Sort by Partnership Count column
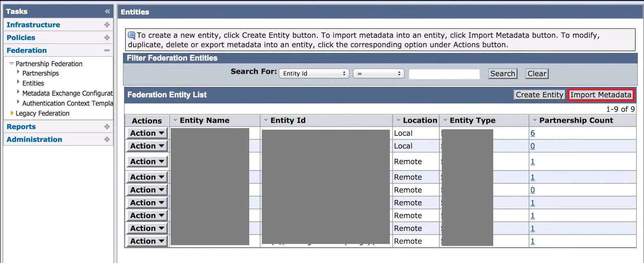 tap(576, 120)
